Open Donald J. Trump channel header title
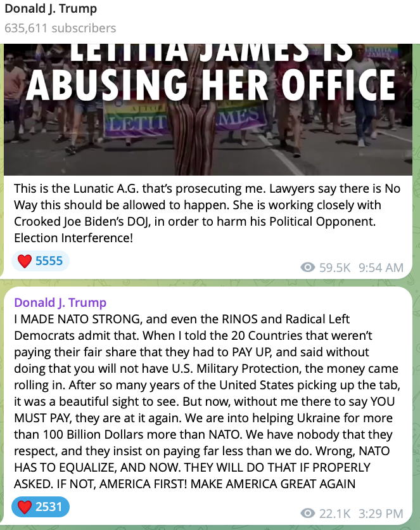420x530 pixels. click(51, 8)
